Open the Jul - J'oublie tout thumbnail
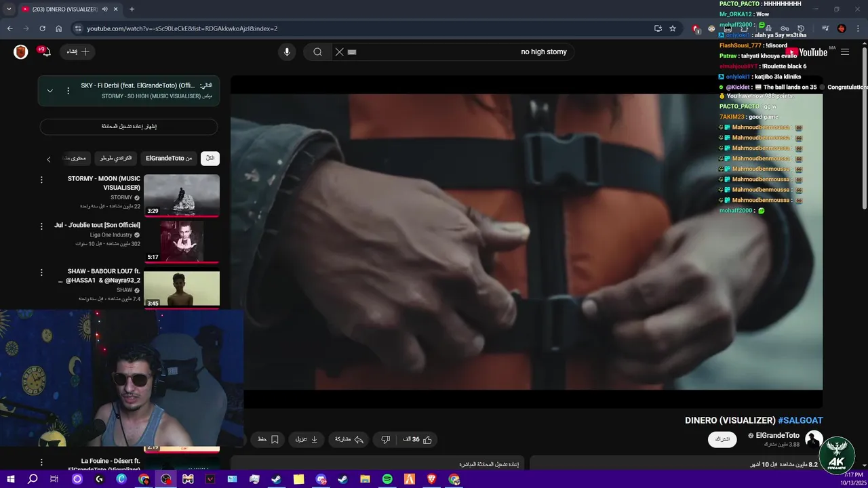Viewport: 868px width, 488px height. point(182,242)
